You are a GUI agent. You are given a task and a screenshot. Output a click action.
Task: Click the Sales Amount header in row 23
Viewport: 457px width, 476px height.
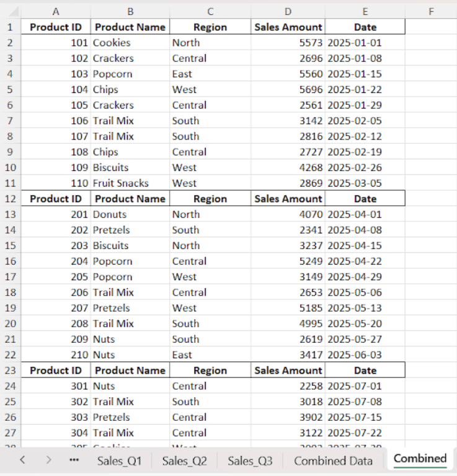288,371
